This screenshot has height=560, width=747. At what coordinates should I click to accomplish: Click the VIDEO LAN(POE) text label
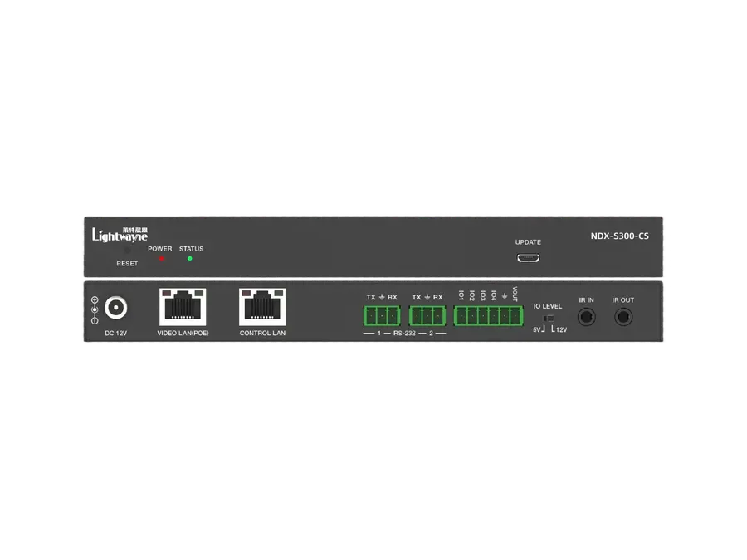(183, 333)
